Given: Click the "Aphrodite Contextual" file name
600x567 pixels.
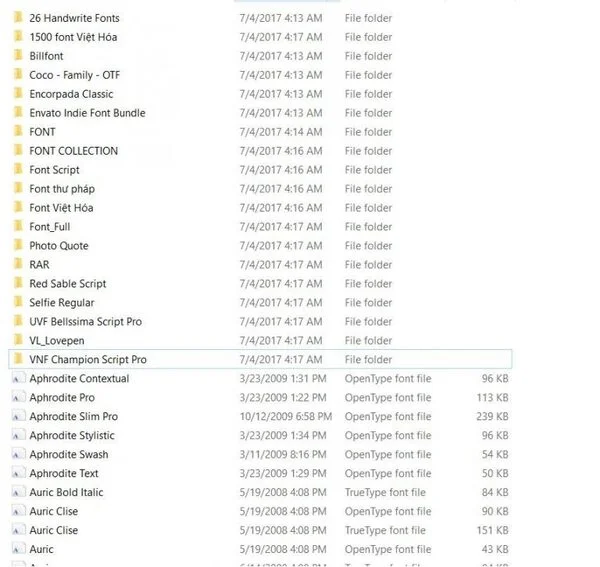Looking at the screenshot, I should (x=79, y=378).
